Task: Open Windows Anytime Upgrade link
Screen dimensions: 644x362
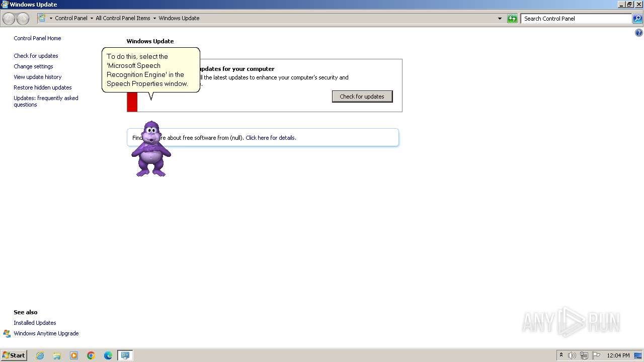Action: coord(46,333)
